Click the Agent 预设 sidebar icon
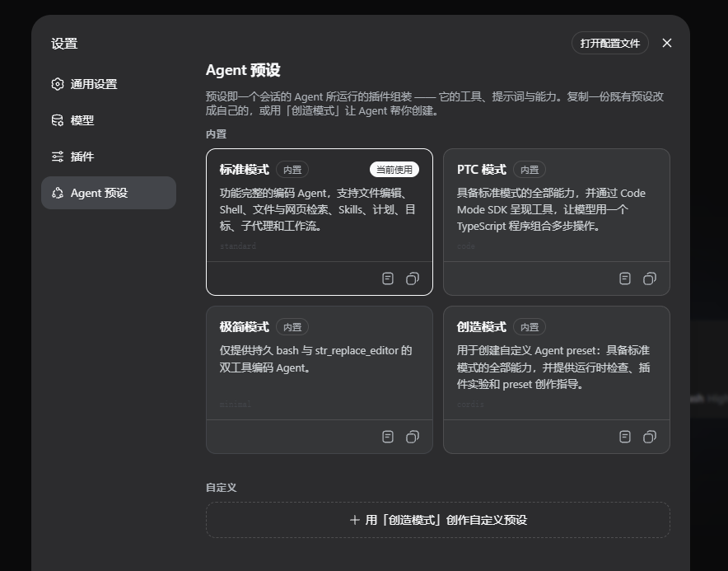728x571 pixels. 58,193
